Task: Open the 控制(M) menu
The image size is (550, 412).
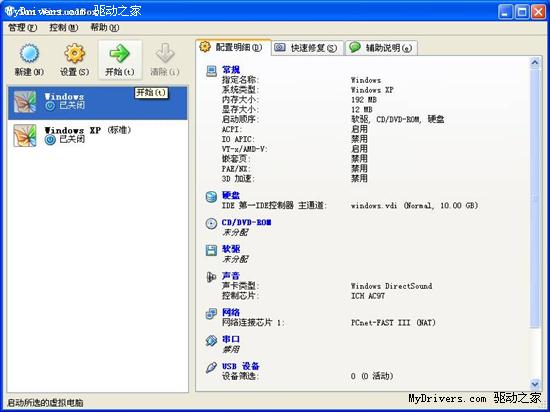Action: [x=63, y=27]
